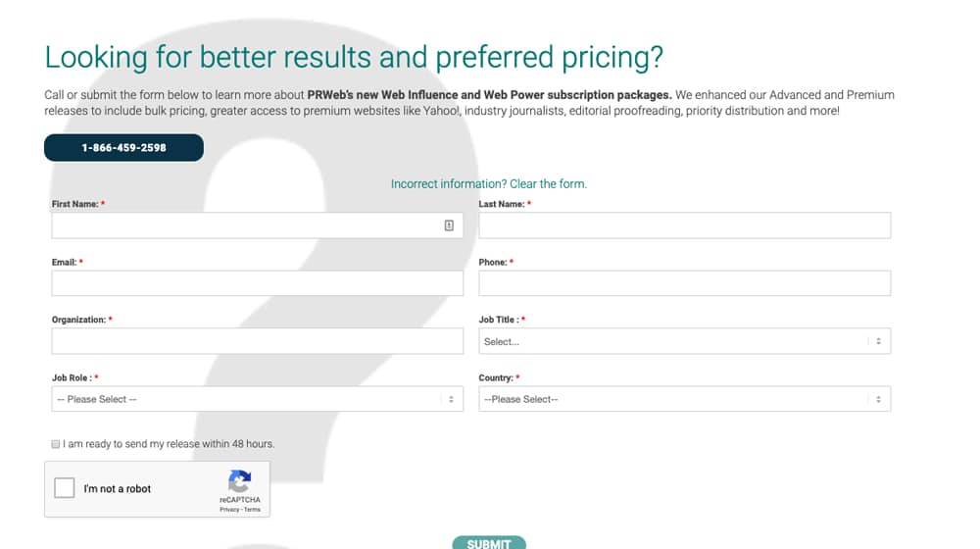
Task: Click the autofill contact icon in First Name
Action: 449,225
